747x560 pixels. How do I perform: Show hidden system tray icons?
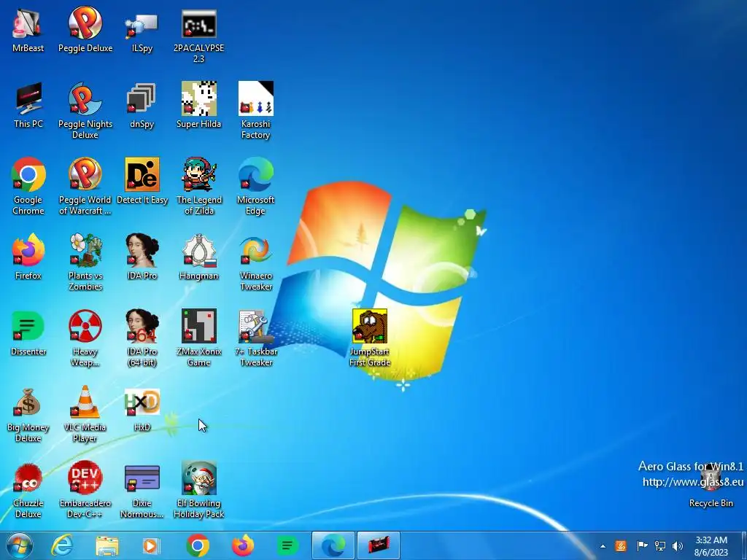pyautogui.click(x=603, y=546)
